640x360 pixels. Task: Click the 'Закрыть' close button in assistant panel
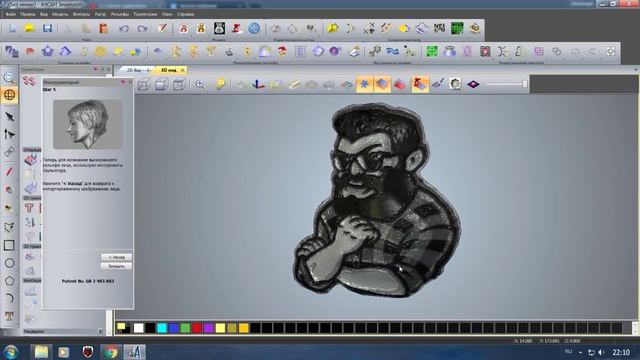116,266
